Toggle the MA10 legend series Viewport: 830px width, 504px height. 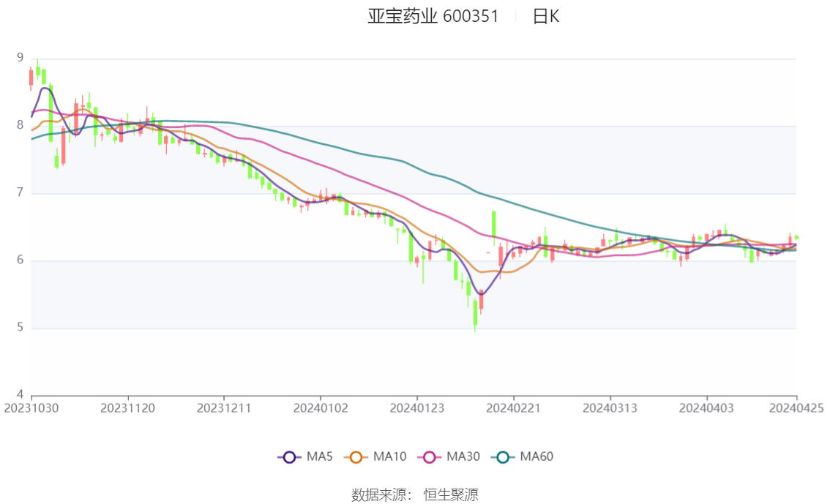pyautogui.click(x=375, y=457)
